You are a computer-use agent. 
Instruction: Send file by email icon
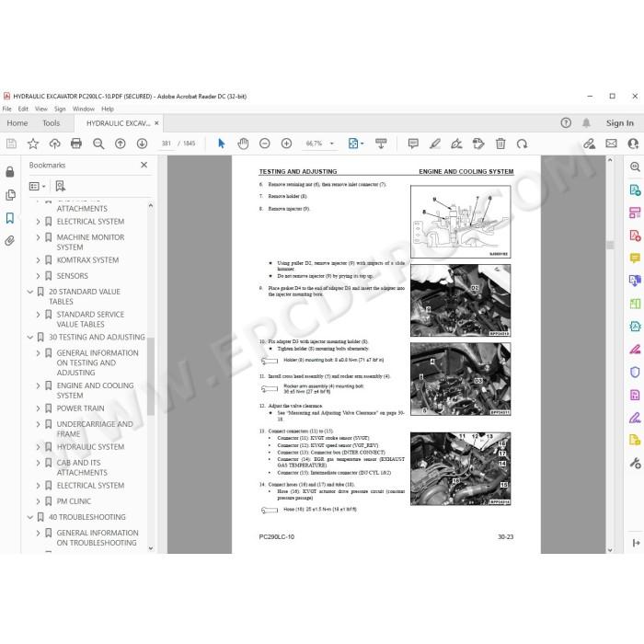point(611,144)
